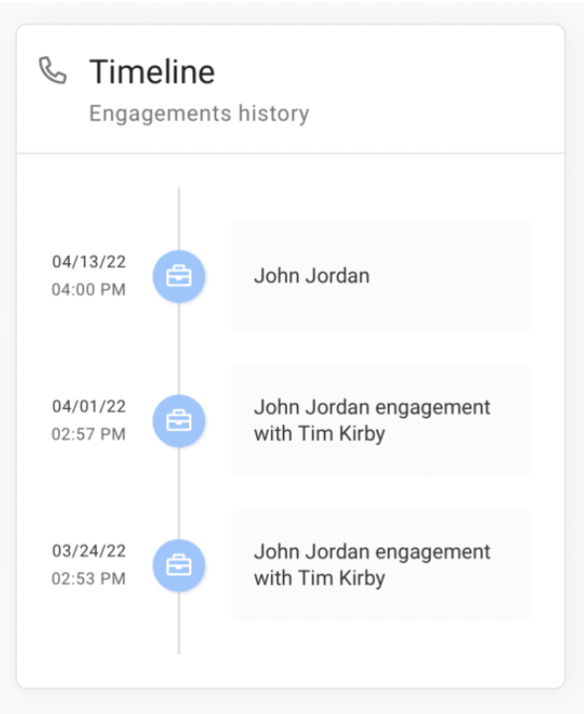Click the 04/13/22 date label
The image size is (588, 714).
89,262
